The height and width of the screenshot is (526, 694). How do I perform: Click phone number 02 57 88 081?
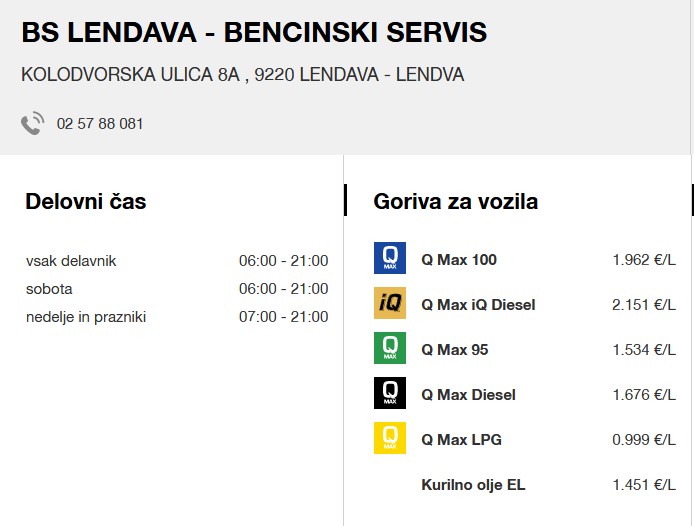pyautogui.click(x=100, y=124)
